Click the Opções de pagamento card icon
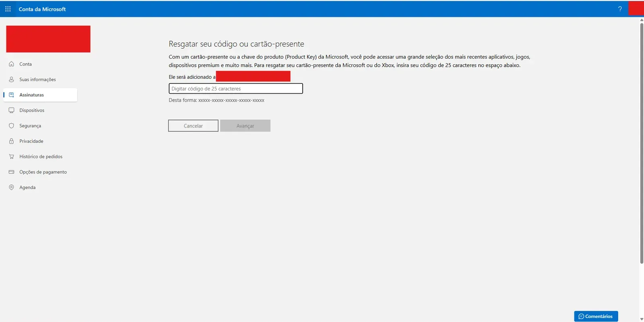Viewport: 644px width, 322px height. (11, 172)
